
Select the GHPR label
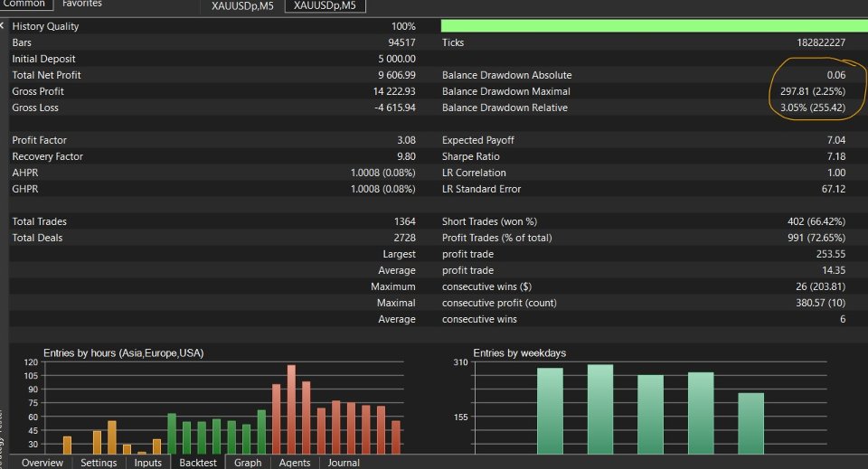click(x=25, y=189)
